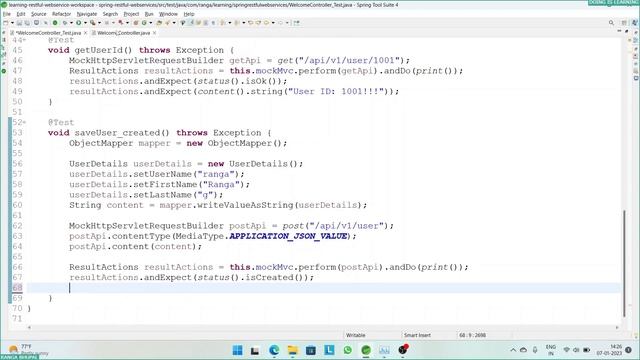The width and height of the screenshot is (640, 360).
Task: Click the Back navigation arrow icon
Action: (266, 23)
